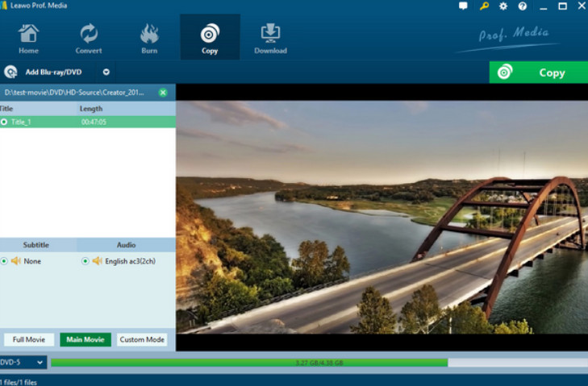The height and width of the screenshot is (386, 588).
Task: Click the video preview of the bridge
Action: [382, 217]
